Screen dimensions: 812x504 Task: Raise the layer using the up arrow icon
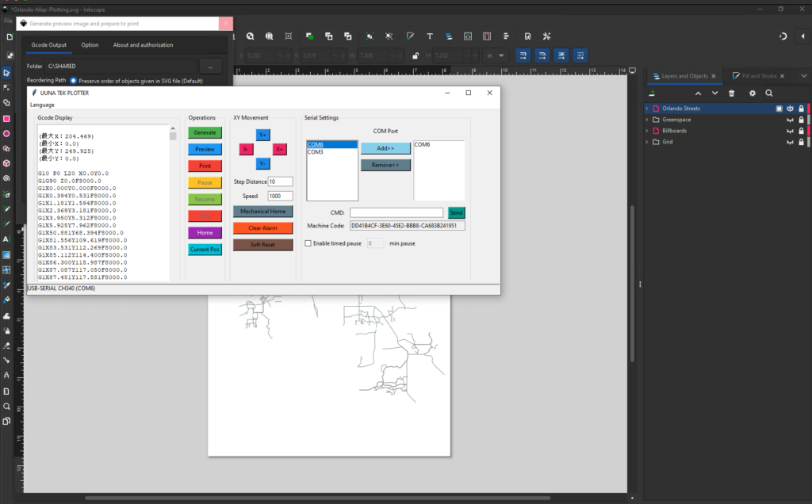(698, 94)
